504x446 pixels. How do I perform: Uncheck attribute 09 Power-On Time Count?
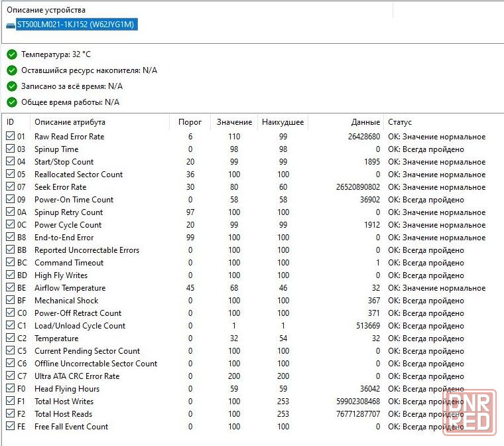[x=11, y=199]
